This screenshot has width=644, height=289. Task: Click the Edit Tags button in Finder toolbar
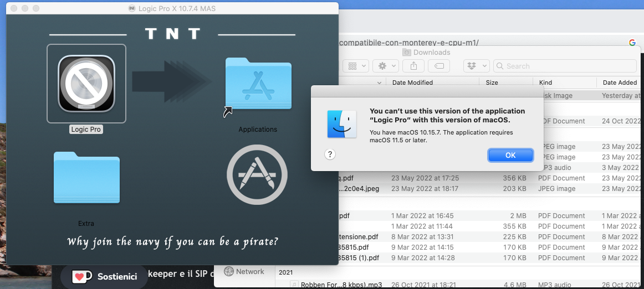click(x=438, y=66)
